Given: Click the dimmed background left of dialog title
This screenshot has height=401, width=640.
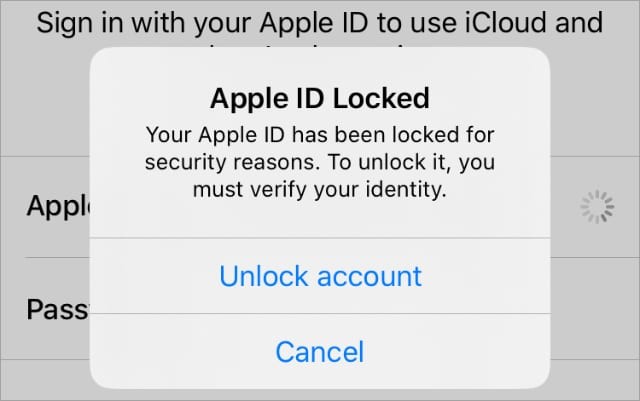Looking at the screenshot, I should coord(45,100).
